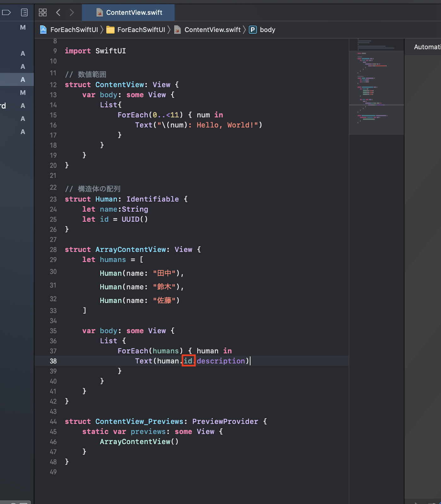
Task: Click the P property icon in breadcrumb
Action: (x=253, y=30)
